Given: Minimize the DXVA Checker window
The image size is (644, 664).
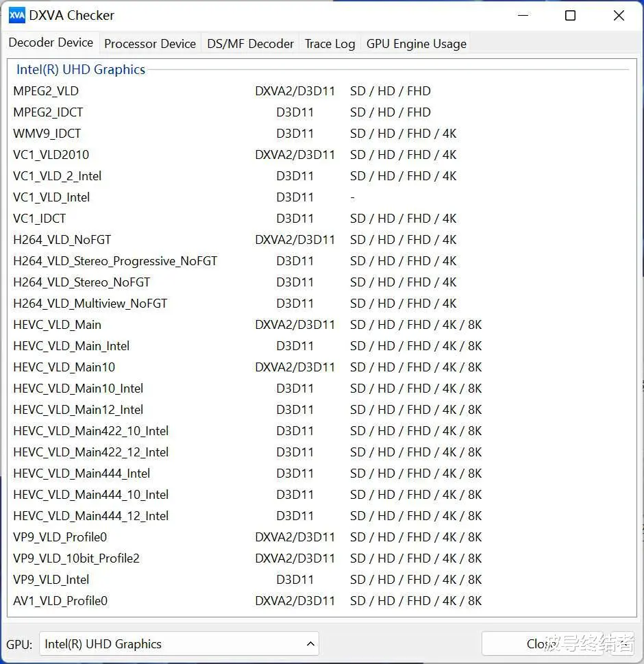Looking at the screenshot, I should 522,15.
